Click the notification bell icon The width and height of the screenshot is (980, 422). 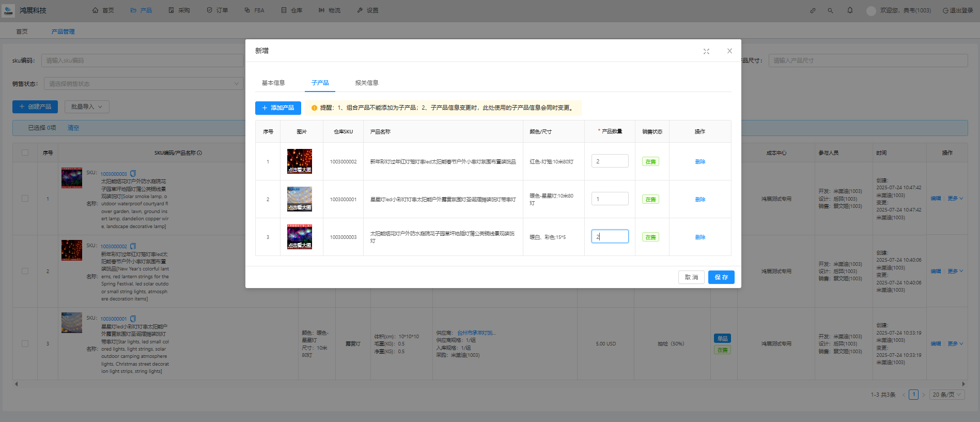pos(850,10)
